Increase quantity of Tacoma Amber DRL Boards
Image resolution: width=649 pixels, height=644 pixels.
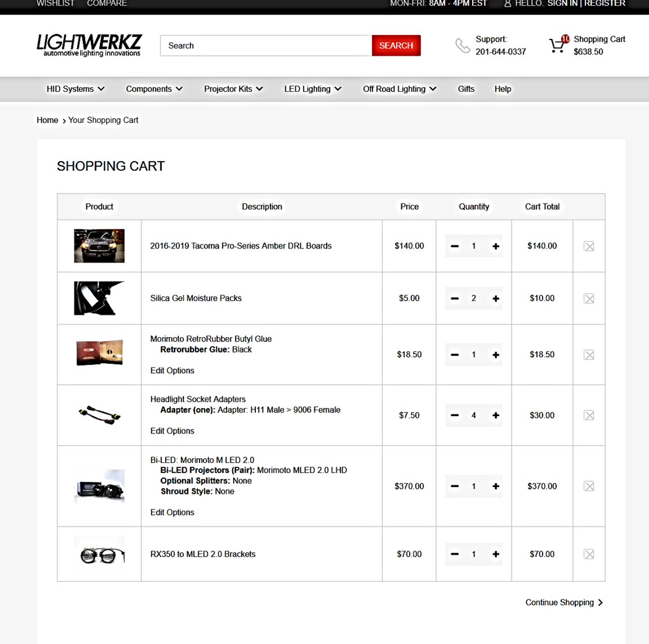click(x=495, y=246)
